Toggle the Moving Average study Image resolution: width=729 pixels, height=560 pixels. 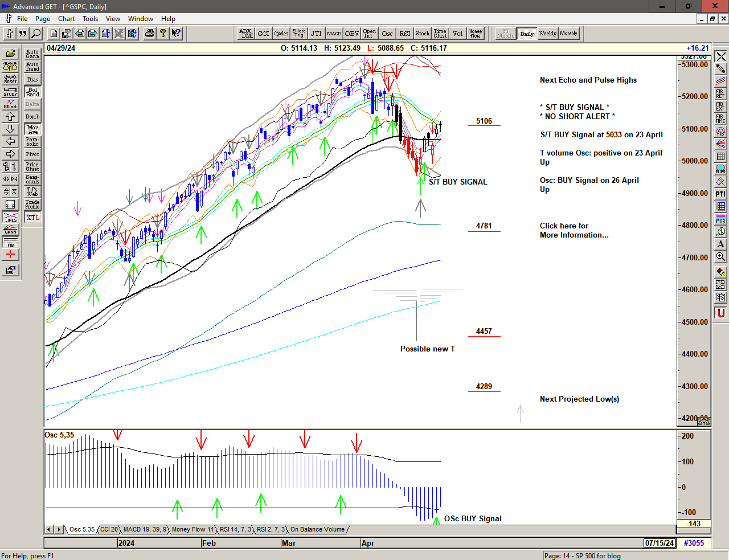(x=32, y=129)
